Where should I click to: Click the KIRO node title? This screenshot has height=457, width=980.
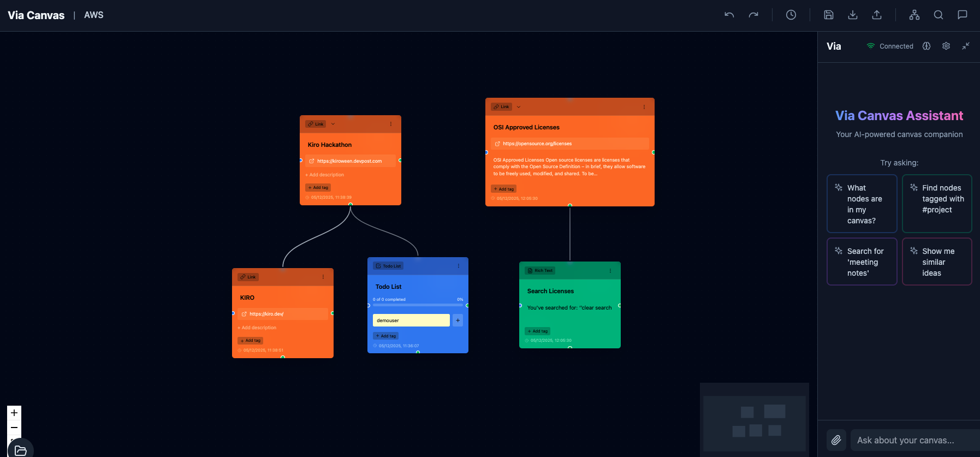click(x=247, y=298)
